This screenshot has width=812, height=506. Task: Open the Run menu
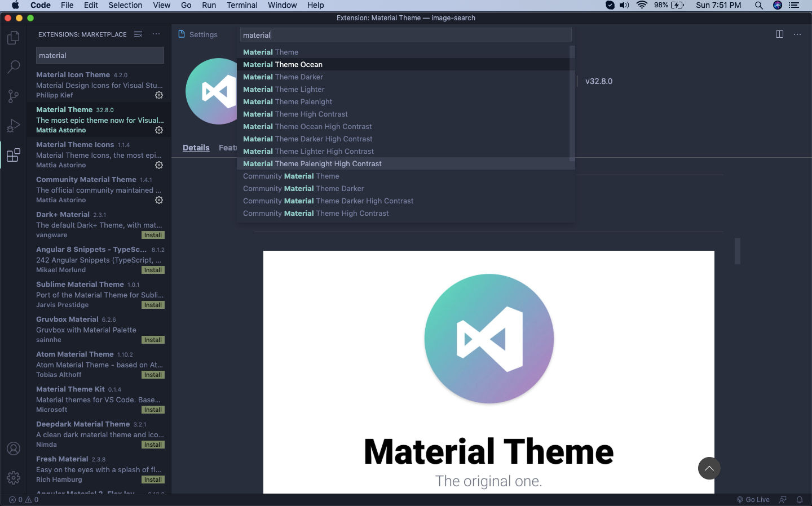coord(209,5)
